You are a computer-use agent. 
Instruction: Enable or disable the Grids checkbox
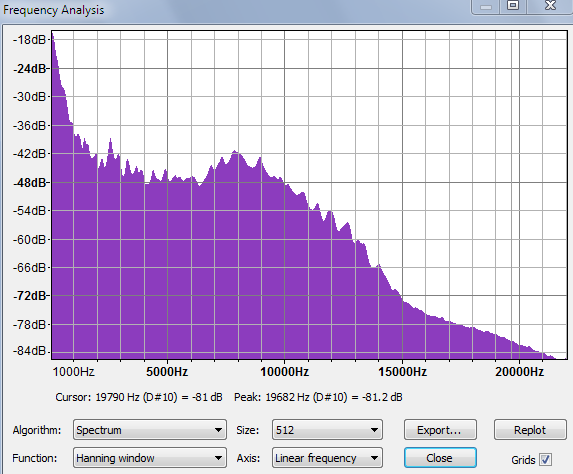tap(546, 459)
